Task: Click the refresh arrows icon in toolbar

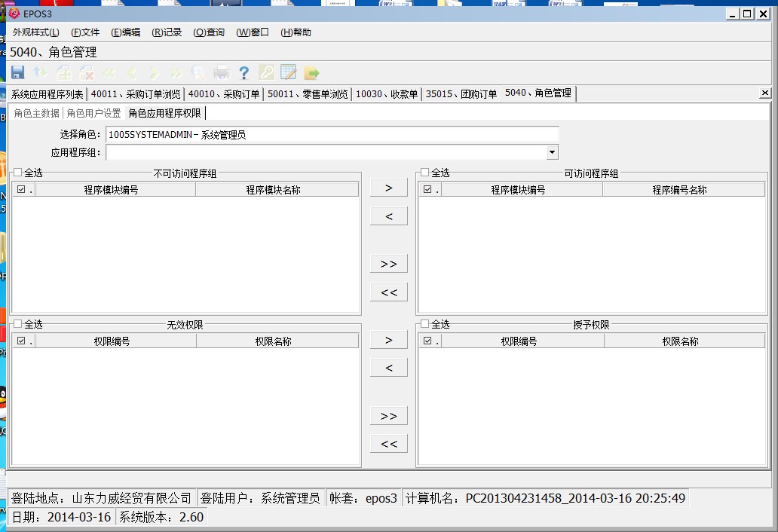Action: coord(40,72)
